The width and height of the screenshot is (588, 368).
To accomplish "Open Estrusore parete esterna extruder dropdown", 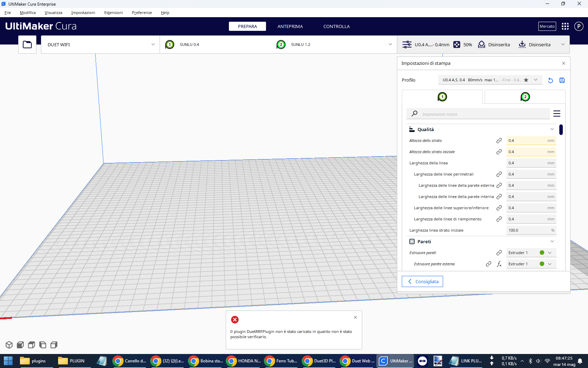I will 531,264.
